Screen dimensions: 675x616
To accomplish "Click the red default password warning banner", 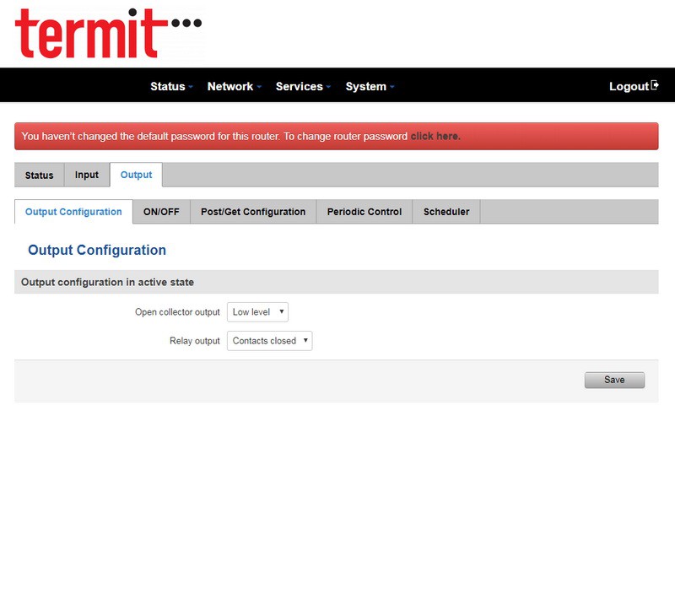I will click(x=211, y=136).
